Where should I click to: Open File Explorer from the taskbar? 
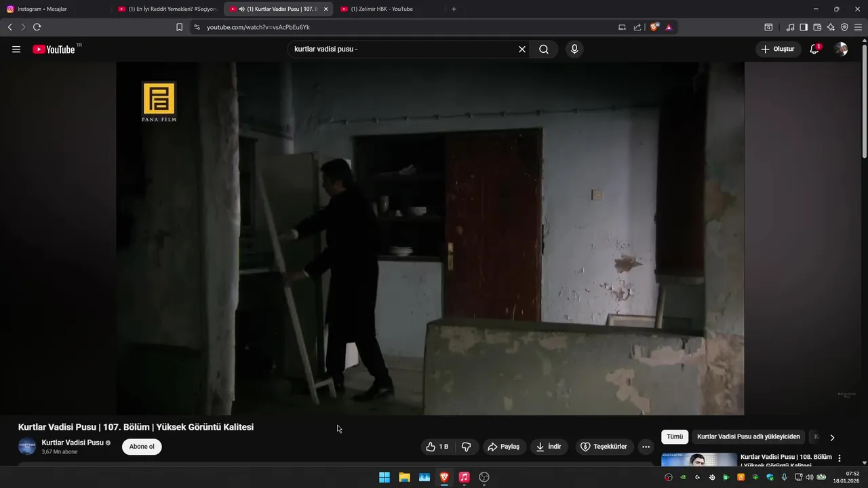(x=404, y=477)
